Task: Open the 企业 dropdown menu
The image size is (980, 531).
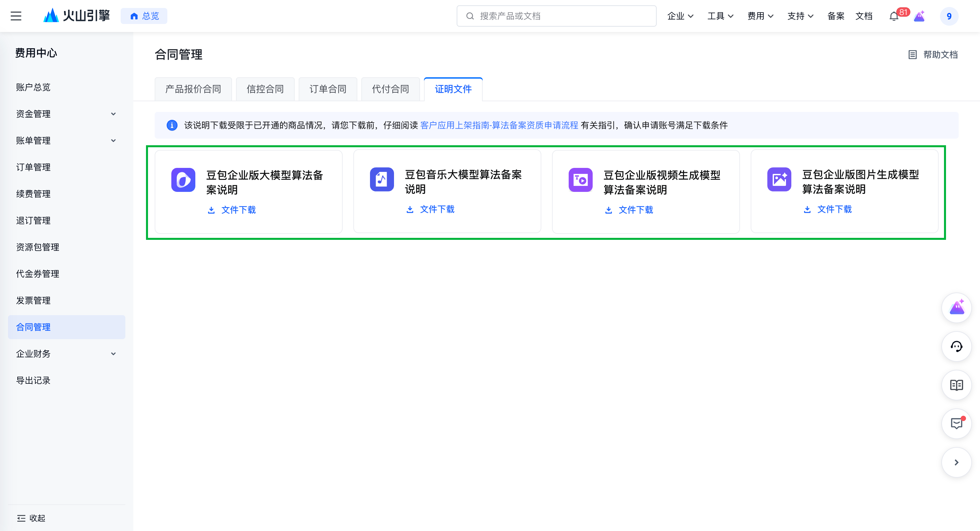Action: click(680, 16)
